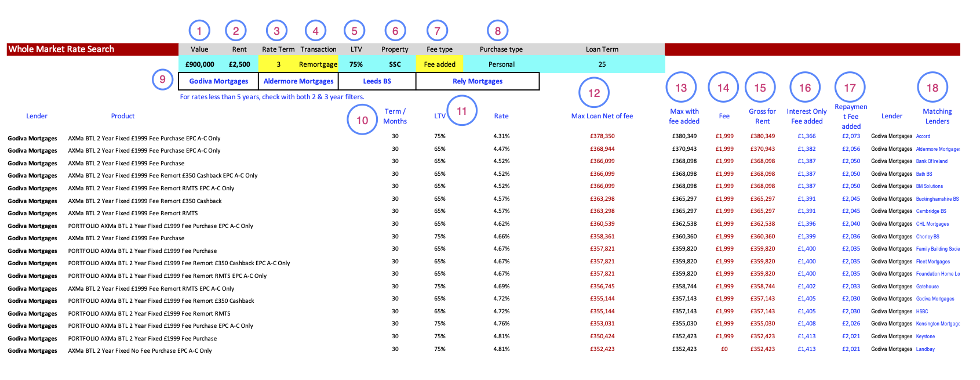This screenshot has height=380, width=980.
Task: Select max loan value £353,031
Action: 602,324
